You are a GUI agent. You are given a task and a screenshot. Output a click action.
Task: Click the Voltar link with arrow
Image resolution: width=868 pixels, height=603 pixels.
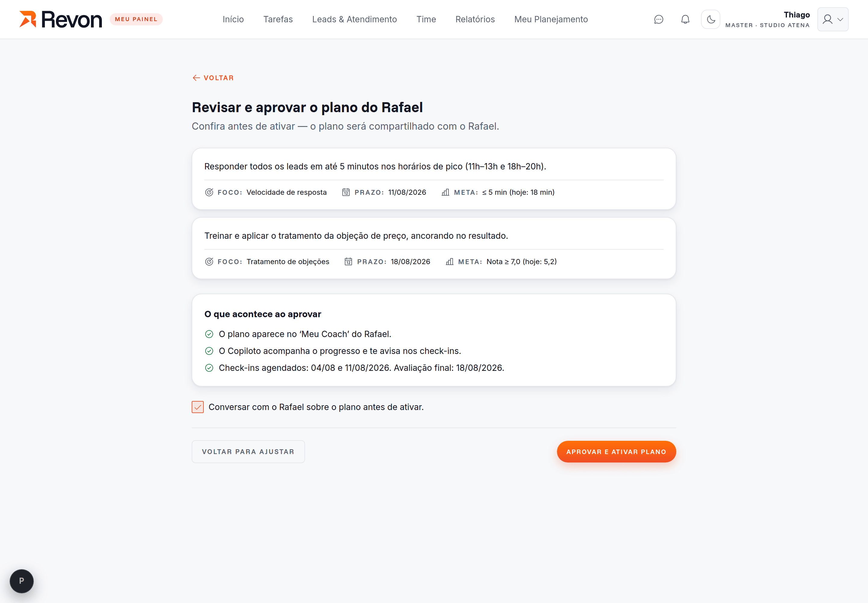click(x=213, y=78)
